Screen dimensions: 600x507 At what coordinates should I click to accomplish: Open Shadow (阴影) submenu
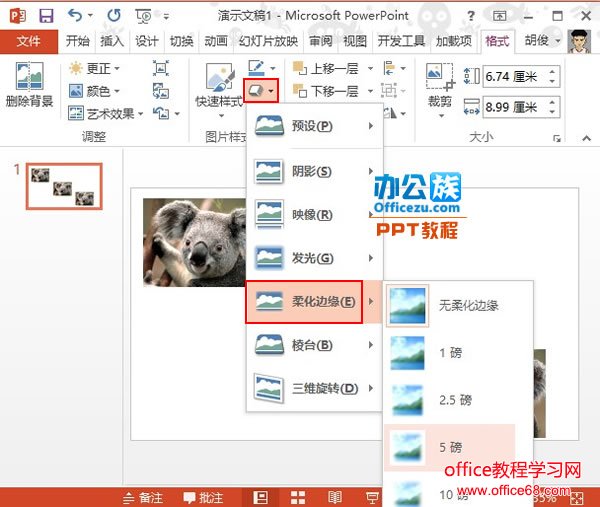tap(315, 171)
